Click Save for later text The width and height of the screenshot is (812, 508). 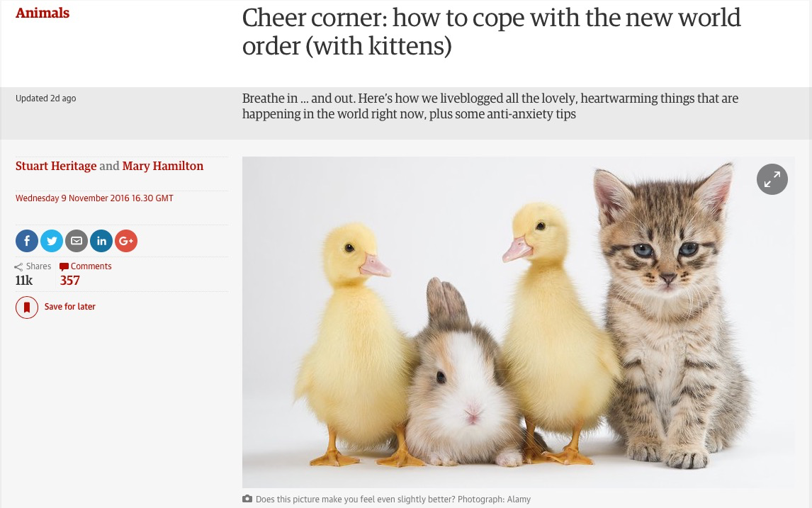click(70, 307)
